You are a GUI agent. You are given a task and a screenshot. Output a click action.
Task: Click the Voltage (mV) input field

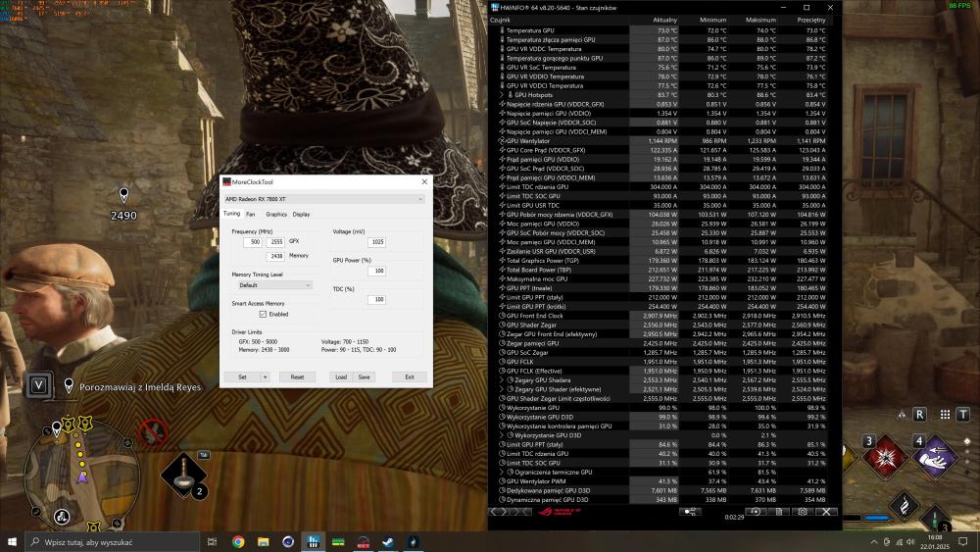click(x=376, y=242)
